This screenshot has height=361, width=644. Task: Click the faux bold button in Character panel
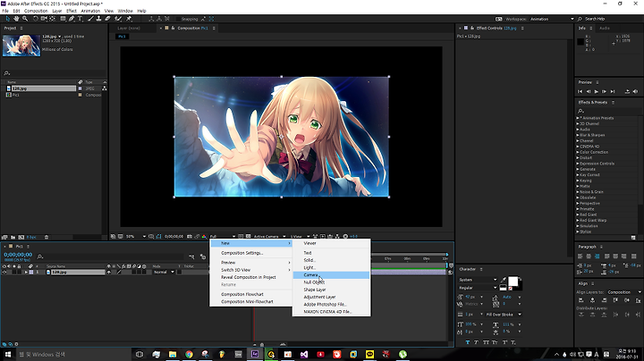pyautogui.click(x=468, y=342)
